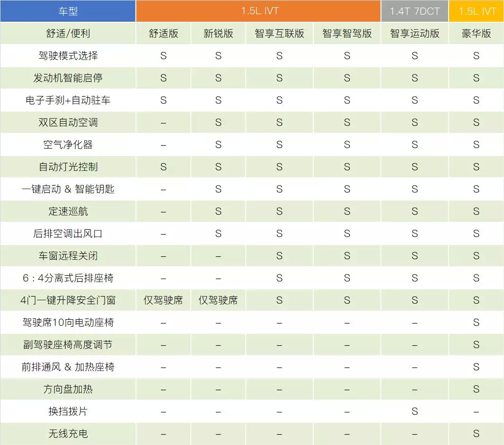Select the 舒适/便利 category header
504x445 pixels.
click(68, 34)
